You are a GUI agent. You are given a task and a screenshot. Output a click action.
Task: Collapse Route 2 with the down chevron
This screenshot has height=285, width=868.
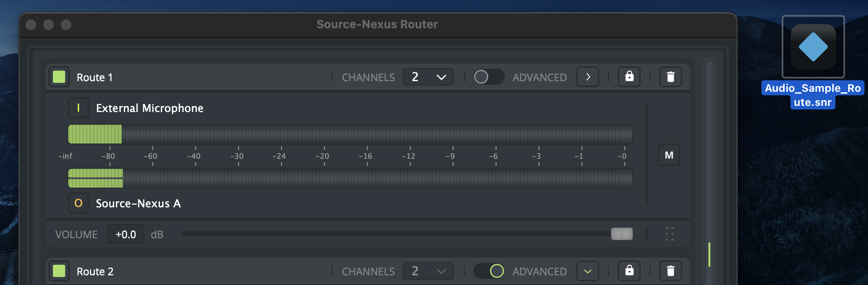pyautogui.click(x=588, y=270)
